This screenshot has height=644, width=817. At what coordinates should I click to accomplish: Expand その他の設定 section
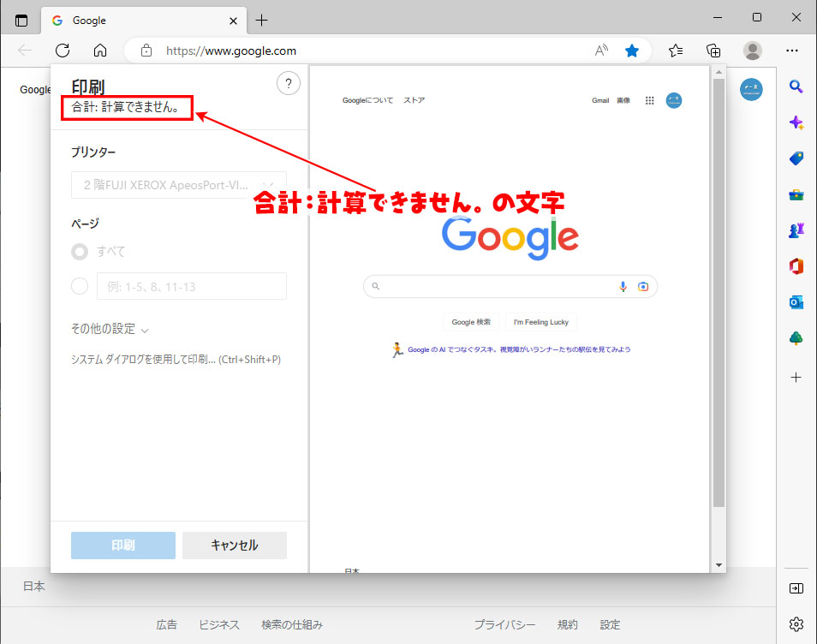click(110, 329)
